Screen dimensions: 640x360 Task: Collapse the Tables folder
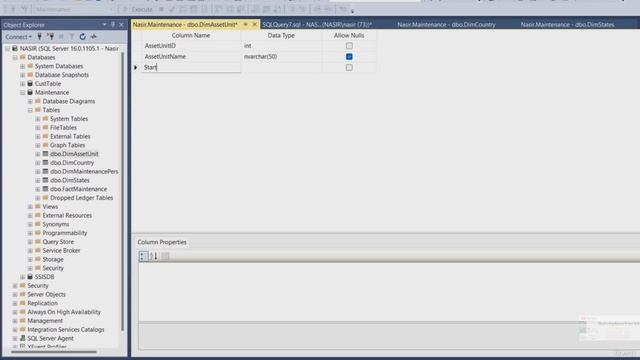click(x=30, y=110)
